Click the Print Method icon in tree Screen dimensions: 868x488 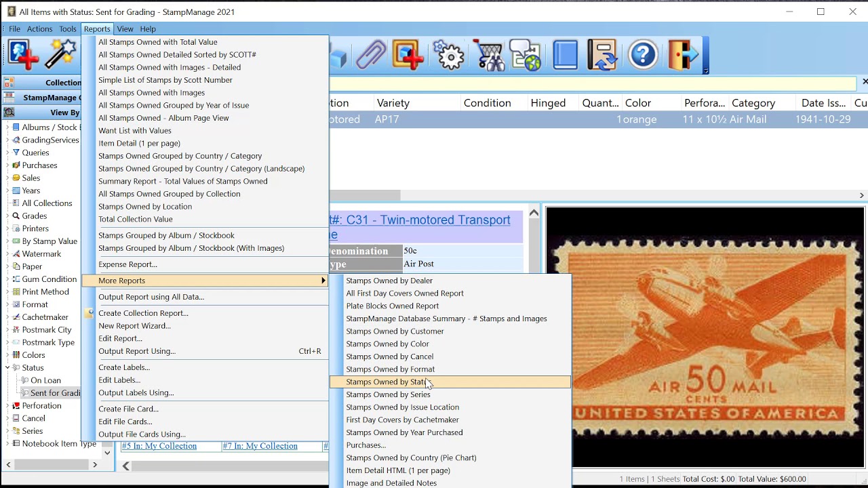[x=16, y=292]
